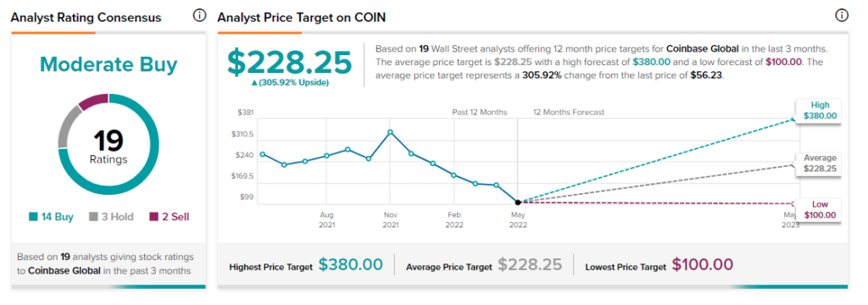Open the Analyst Rating Consensus info icon
Screen dimensions: 868x305
point(199,16)
